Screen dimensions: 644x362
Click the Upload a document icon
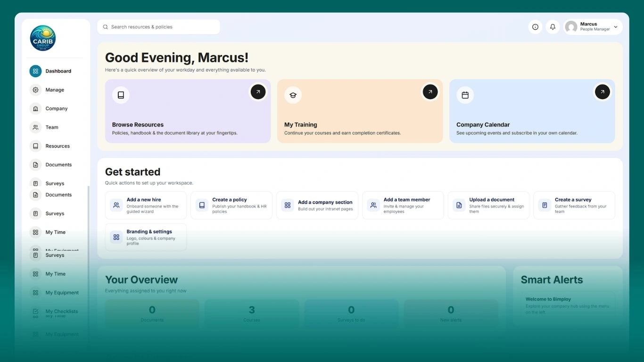point(459,205)
